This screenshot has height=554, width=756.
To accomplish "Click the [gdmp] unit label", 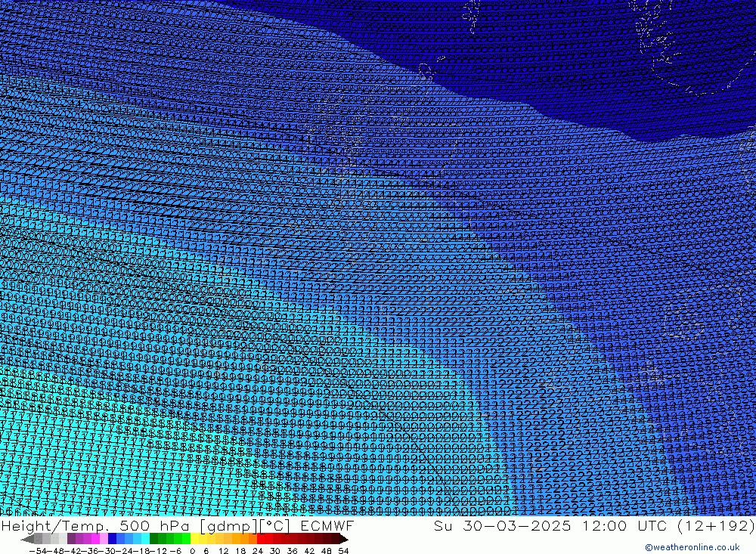I will pos(214,525).
